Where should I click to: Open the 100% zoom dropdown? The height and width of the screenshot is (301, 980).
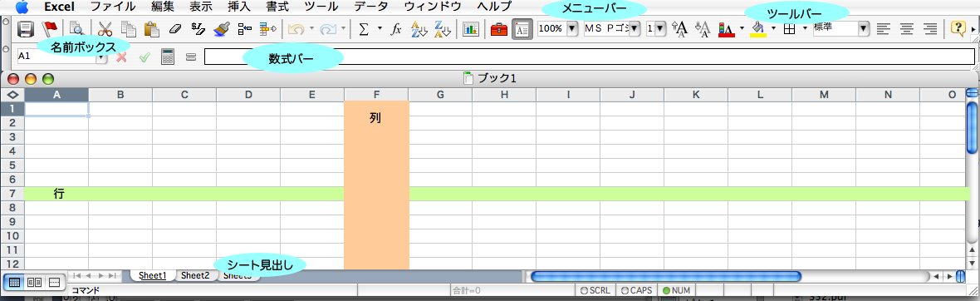pyautogui.click(x=571, y=28)
